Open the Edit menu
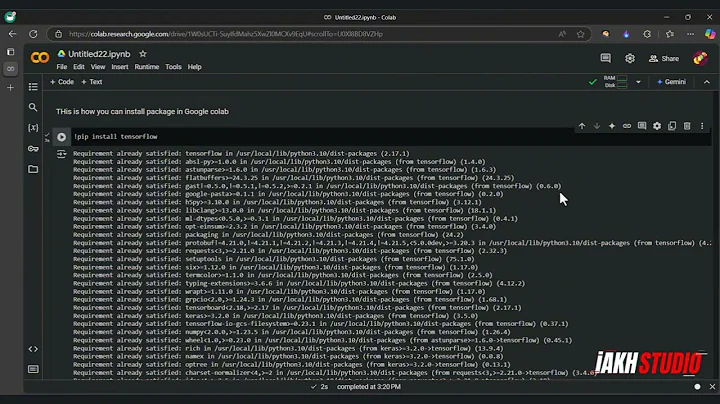Viewport: 720px width, 404px height. tap(79, 67)
